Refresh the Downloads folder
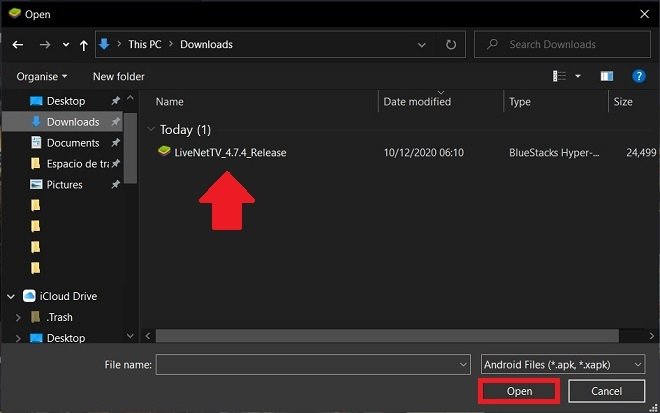Viewport: 660px width, 413px height. pyautogui.click(x=451, y=45)
